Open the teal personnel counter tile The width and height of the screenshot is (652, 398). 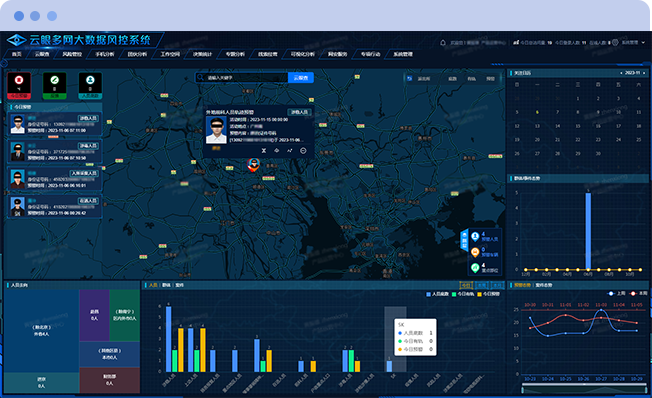[90, 86]
